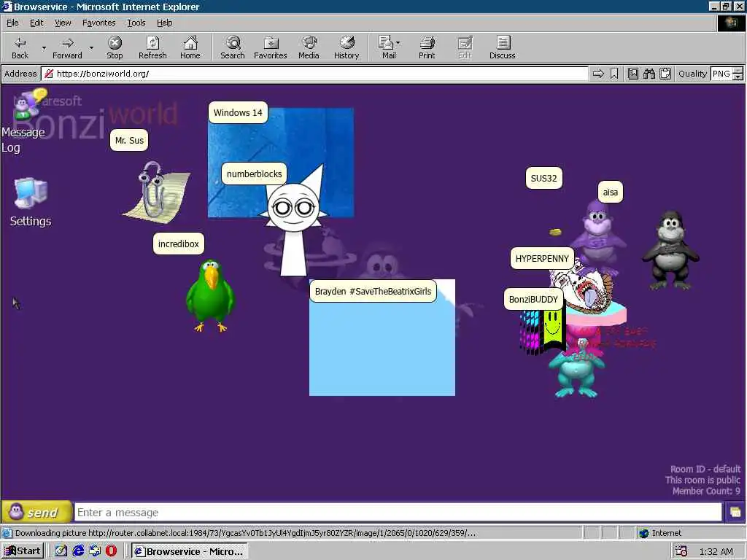Click the Forward toolbar button

tap(67, 47)
